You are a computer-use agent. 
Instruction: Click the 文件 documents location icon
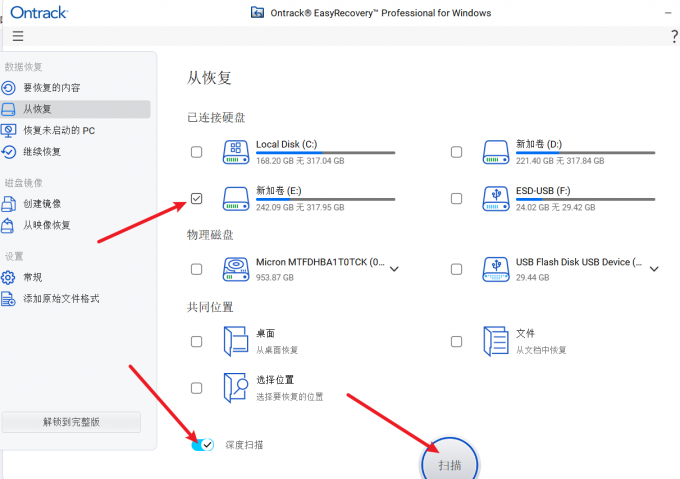pos(496,341)
